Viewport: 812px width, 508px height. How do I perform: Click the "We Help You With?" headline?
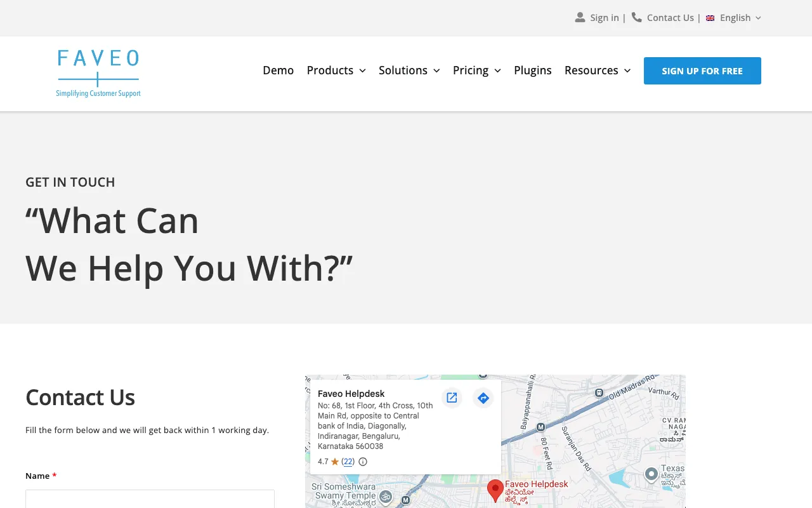(x=189, y=268)
